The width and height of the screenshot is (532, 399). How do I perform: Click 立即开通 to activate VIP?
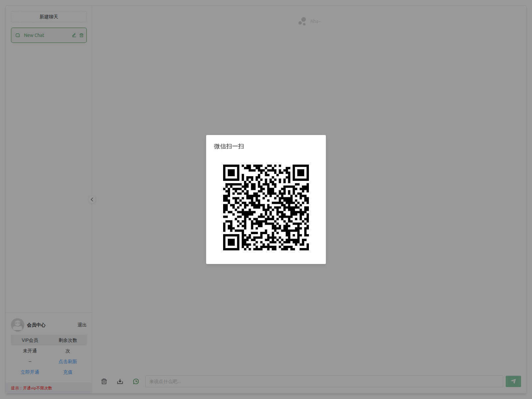pos(30,372)
